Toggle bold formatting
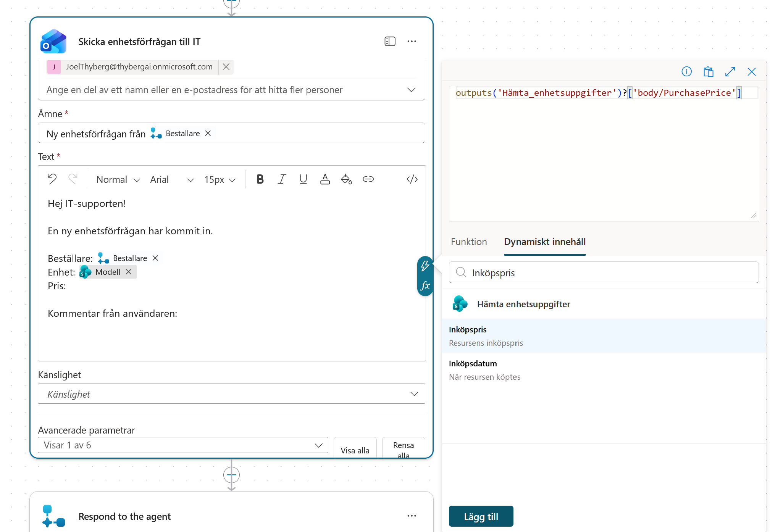 pyautogui.click(x=260, y=179)
